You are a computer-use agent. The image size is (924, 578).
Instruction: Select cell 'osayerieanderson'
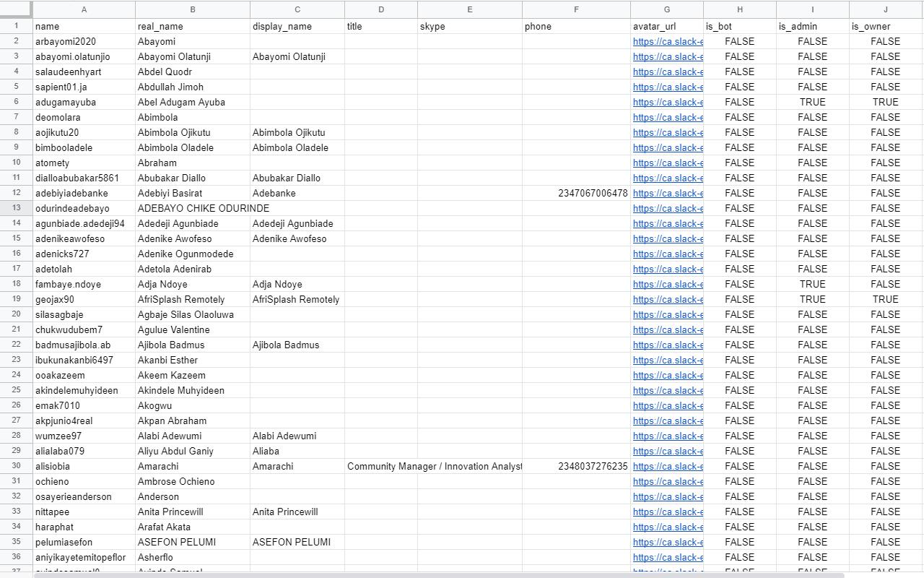click(x=84, y=496)
